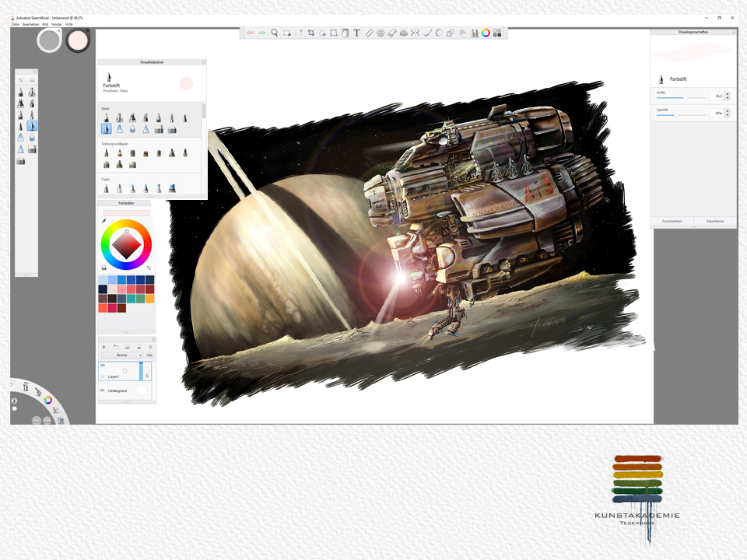The image size is (747, 560).
Task: Decrease Opazität with stepper down arrow
Action: point(728,115)
